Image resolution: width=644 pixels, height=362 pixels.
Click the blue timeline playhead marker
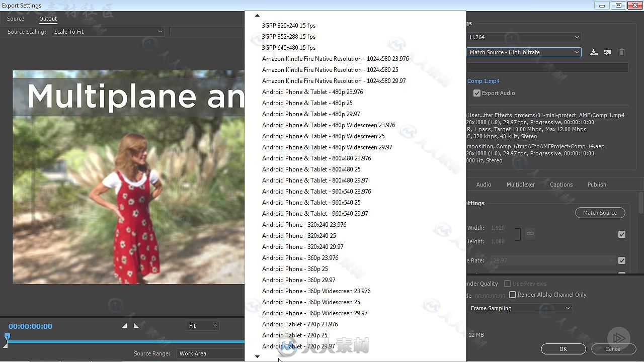pyautogui.click(x=7, y=337)
